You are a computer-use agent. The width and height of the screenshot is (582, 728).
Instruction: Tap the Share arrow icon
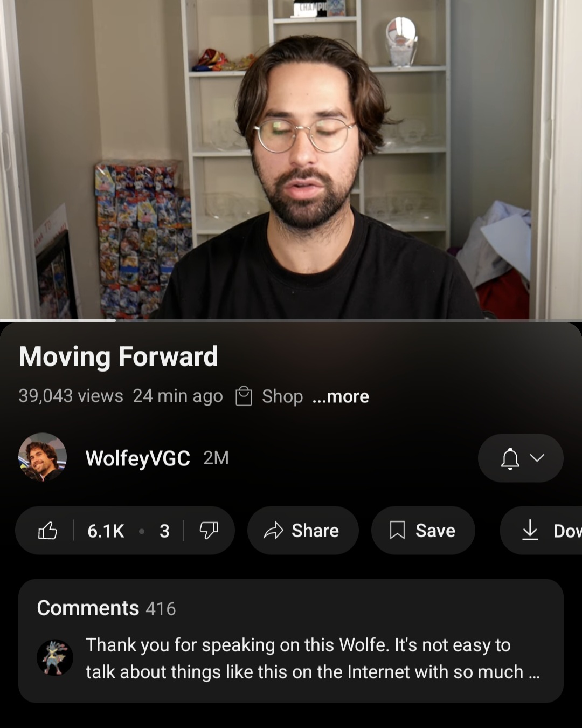click(x=273, y=531)
